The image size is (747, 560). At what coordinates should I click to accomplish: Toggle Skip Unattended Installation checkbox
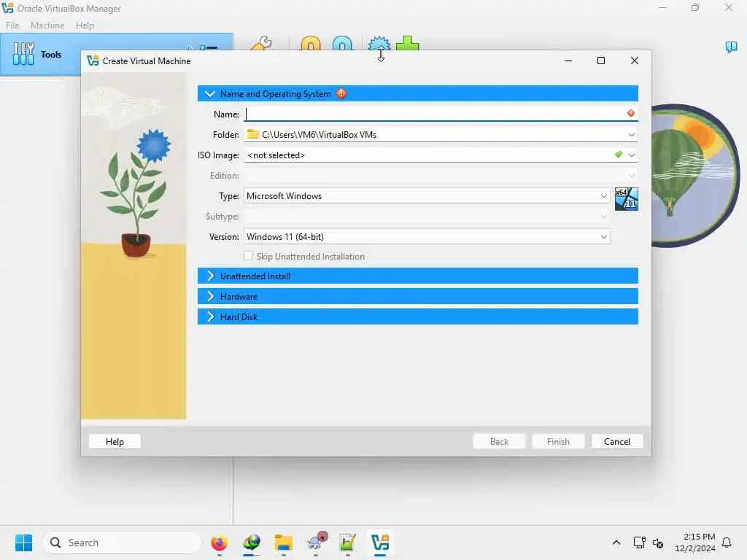click(248, 256)
